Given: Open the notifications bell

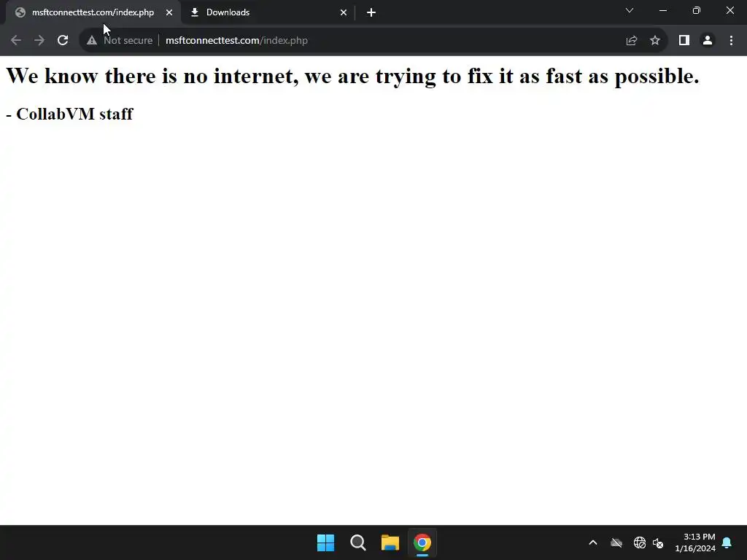Looking at the screenshot, I should [x=727, y=542].
